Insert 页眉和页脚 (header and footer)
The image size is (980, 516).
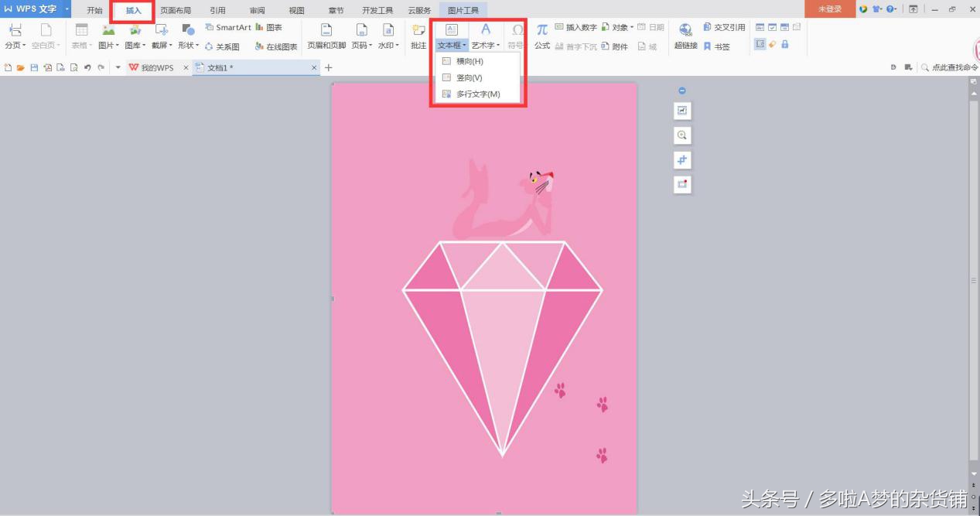(x=328, y=35)
